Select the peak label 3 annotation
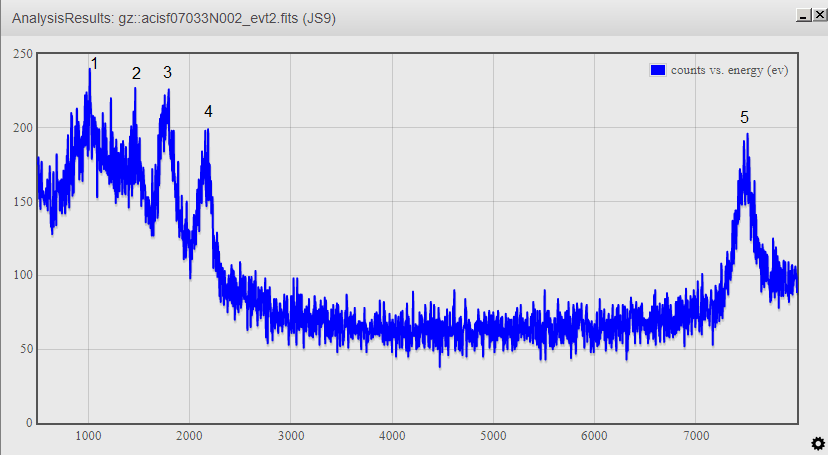This screenshot has height=455, width=828. (167, 72)
